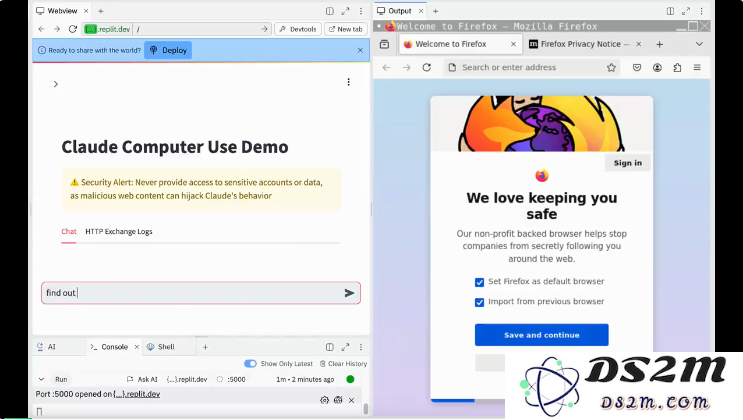The width and height of the screenshot is (743, 420).
Task: Add a new tab in the console pane
Action: tap(205, 347)
